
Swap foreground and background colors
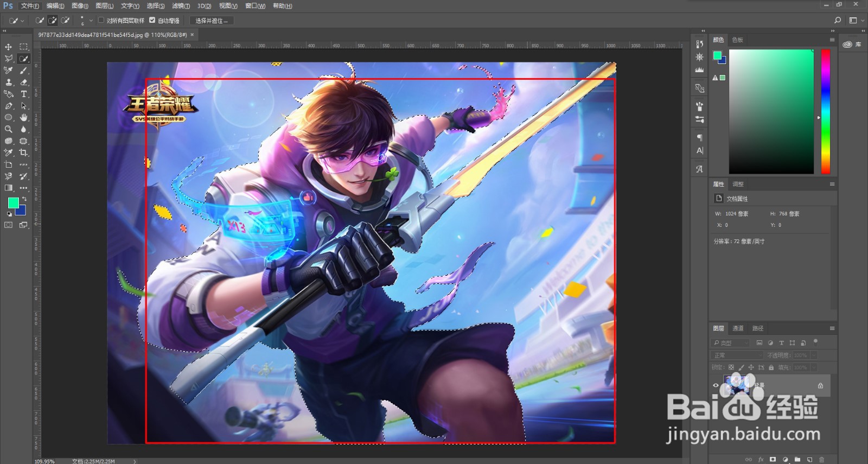pyautogui.click(x=24, y=199)
